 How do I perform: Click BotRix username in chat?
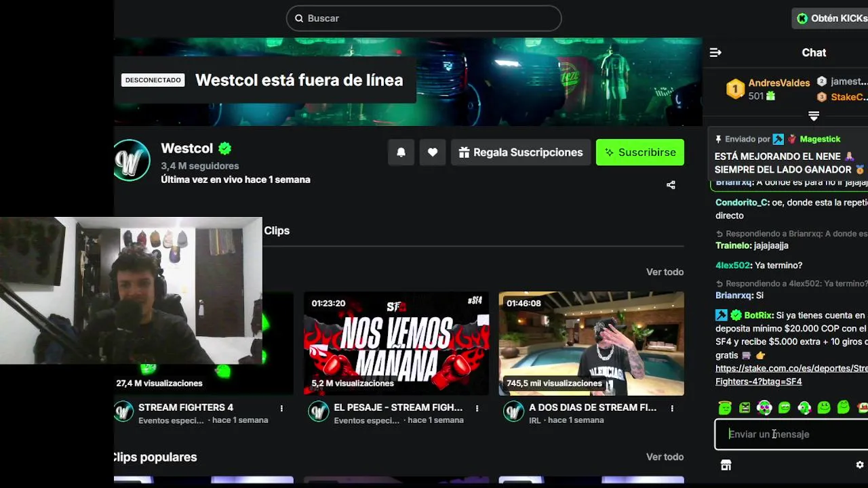coord(758,315)
